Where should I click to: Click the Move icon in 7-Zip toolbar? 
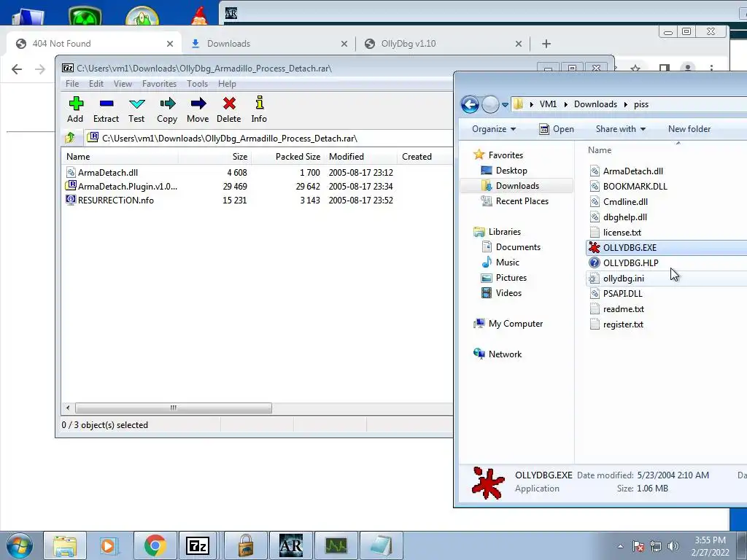198,104
